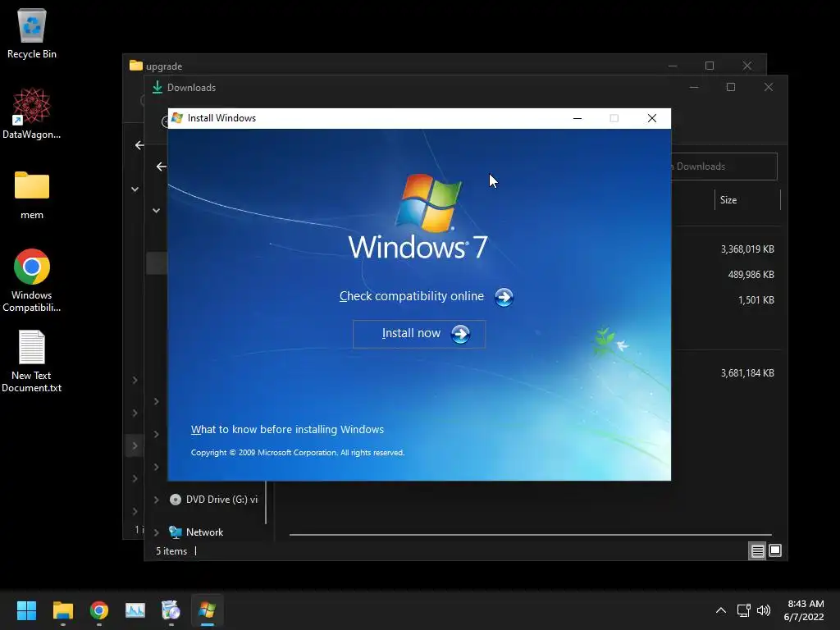The height and width of the screenshot is (630, 840).
Task: Select the Windows Compatibility Chrome shortcut
Action: (32, 281)
